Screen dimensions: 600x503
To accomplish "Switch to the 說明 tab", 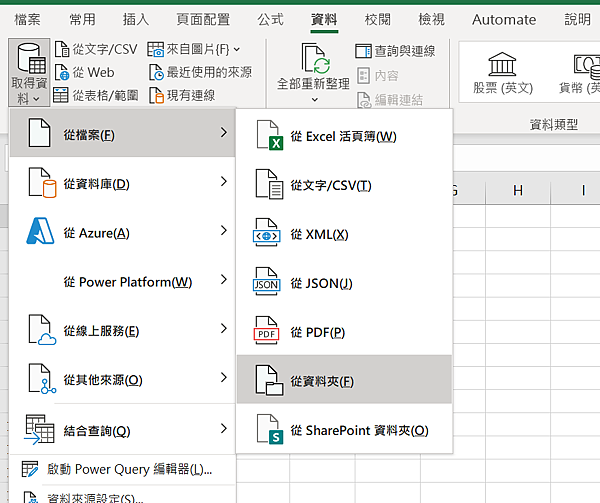I will pyautogui.click(x=577, y=20).
